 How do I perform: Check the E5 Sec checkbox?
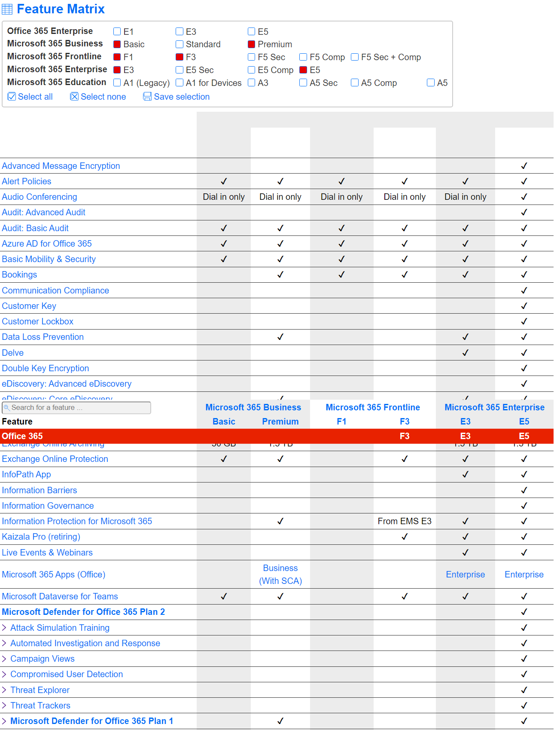click(x=180, y=70)
